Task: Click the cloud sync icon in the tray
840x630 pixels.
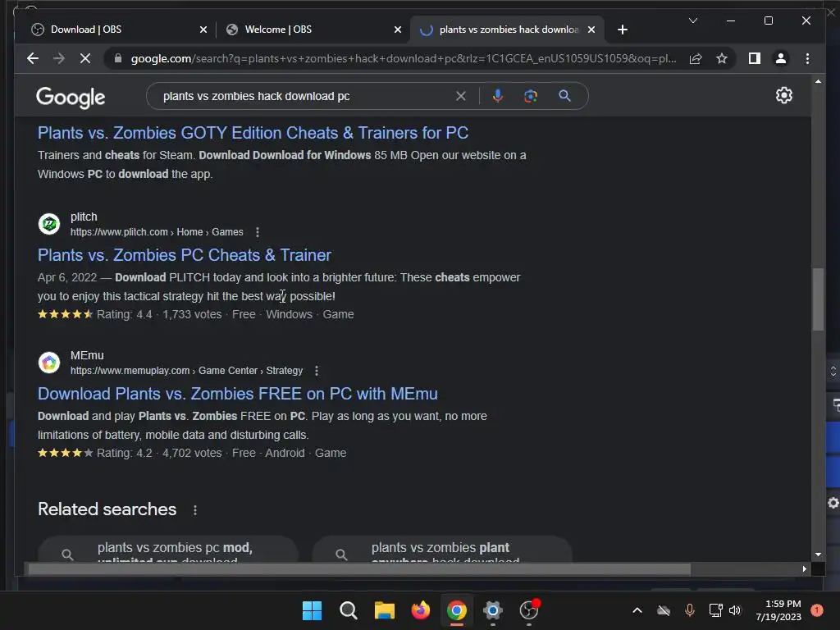Action: click(663, 610)
